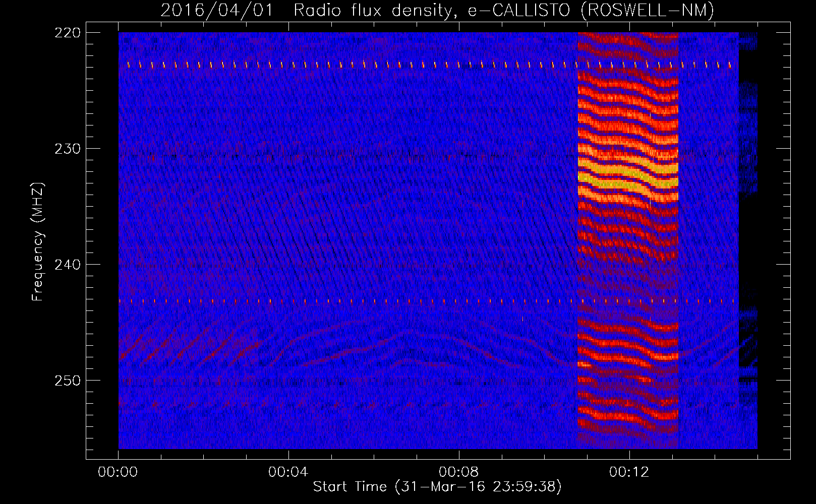Click the 00:12 time tick label
This screenshot has width=816, height=504.
click(x=629, y=472)
